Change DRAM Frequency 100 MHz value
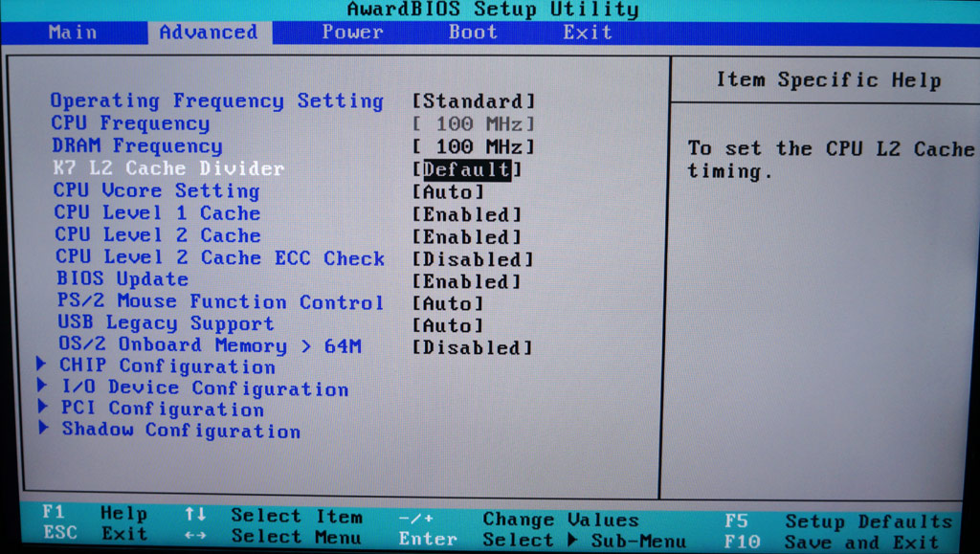 (473, 146)
